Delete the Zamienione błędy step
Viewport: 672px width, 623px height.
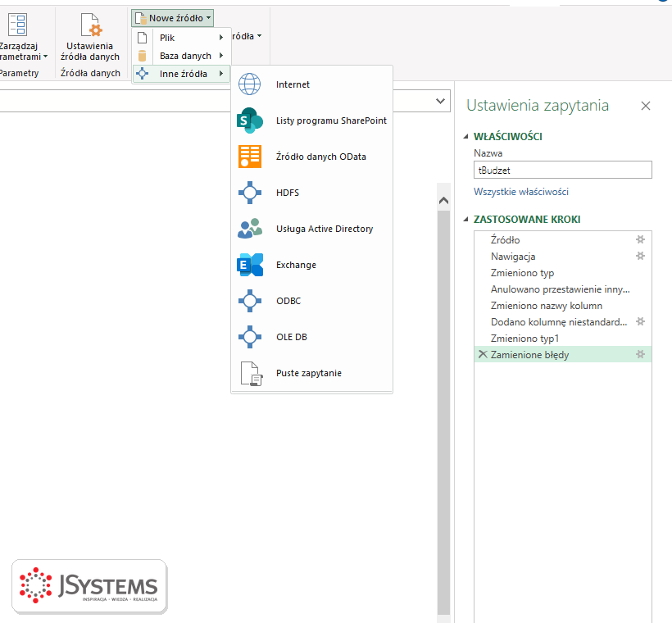tap(483, 354)
